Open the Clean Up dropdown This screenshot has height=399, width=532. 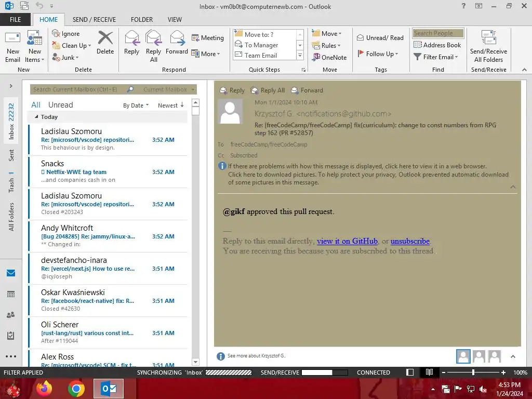(72, 46)
